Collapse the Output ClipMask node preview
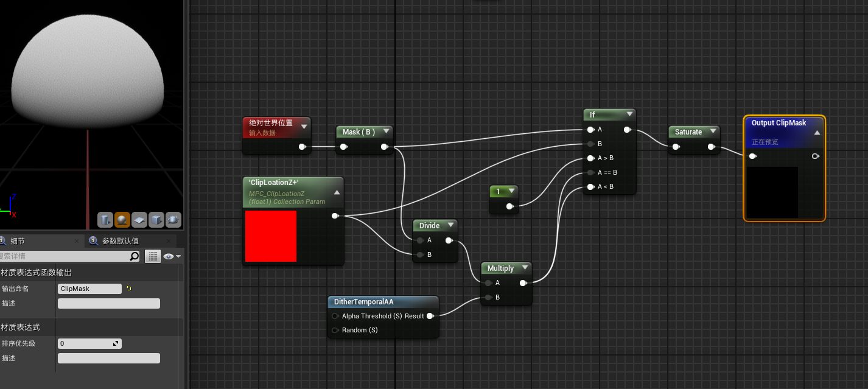This screenshot has height=389, width=868. (817, 132)
